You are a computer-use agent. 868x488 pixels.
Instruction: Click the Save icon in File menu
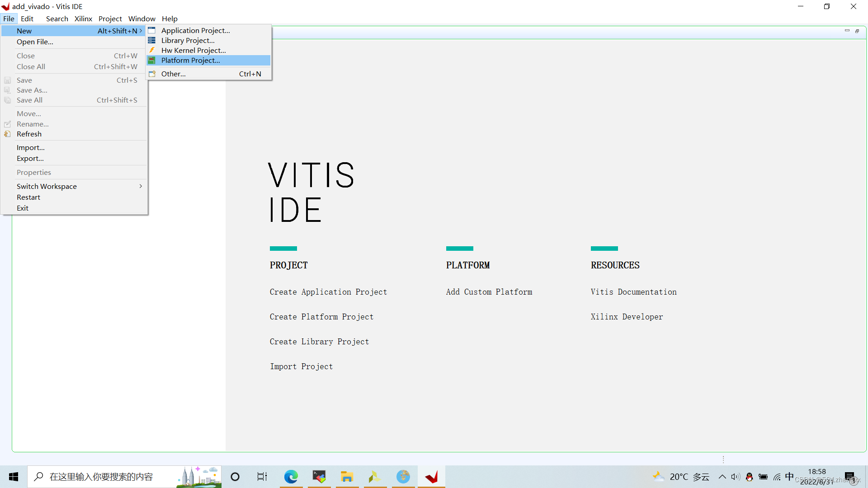click(x=7, y=80)
